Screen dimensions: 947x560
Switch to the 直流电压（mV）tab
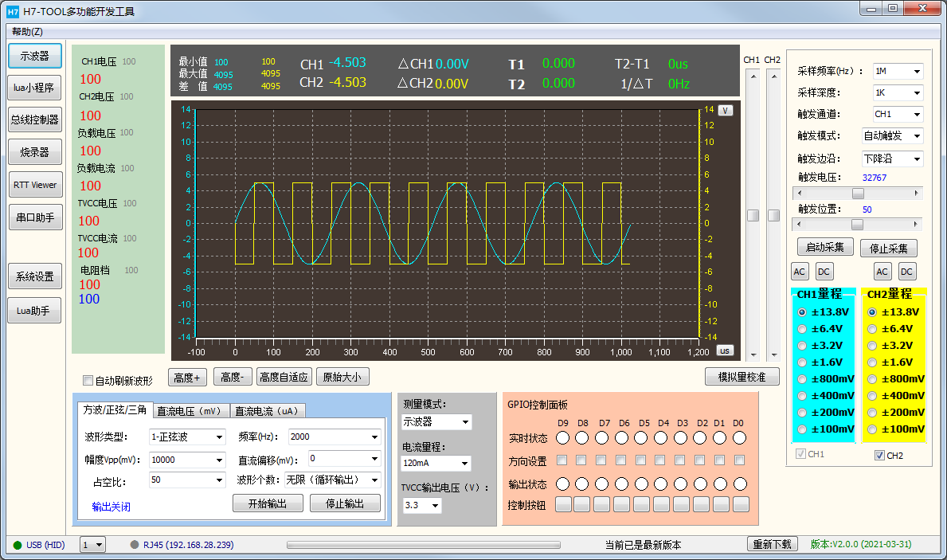(190, 411)
